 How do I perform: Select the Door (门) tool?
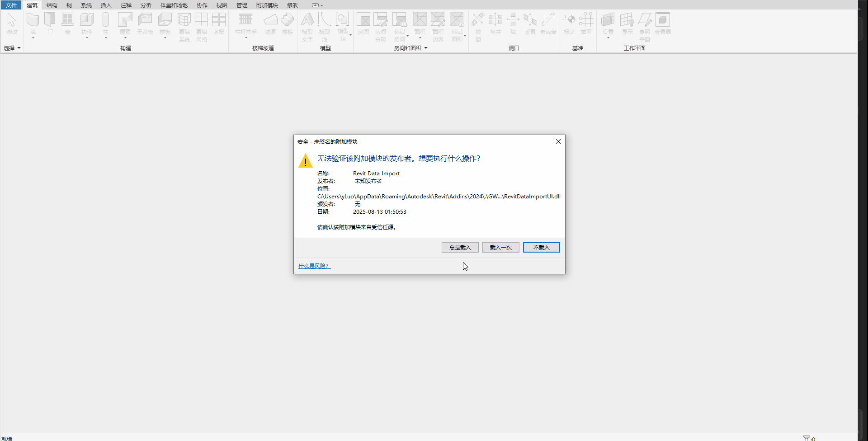pos(50,20)
